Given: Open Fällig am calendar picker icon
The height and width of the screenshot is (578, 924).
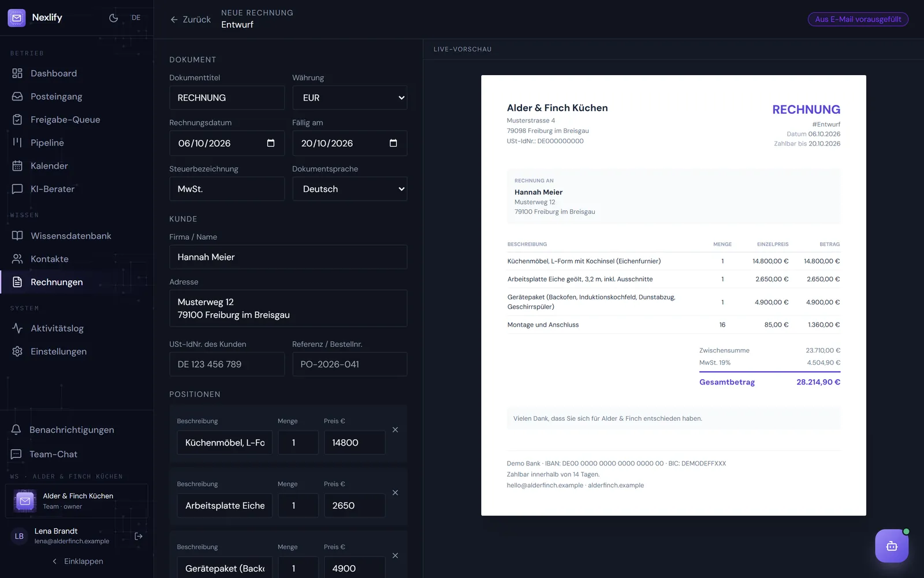Looking at the screenshot, I should coord(393,143).
